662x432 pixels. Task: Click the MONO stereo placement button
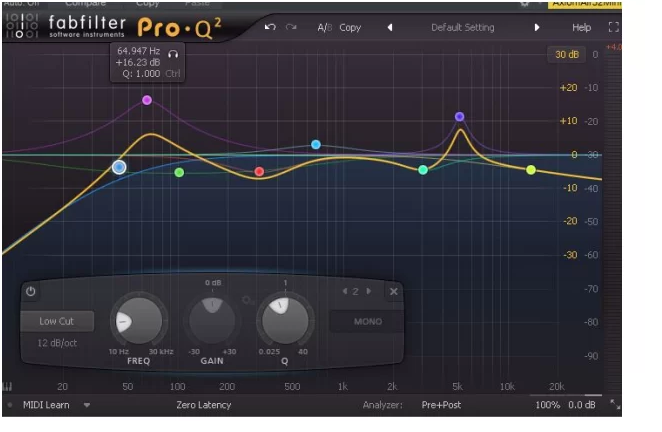368,322
